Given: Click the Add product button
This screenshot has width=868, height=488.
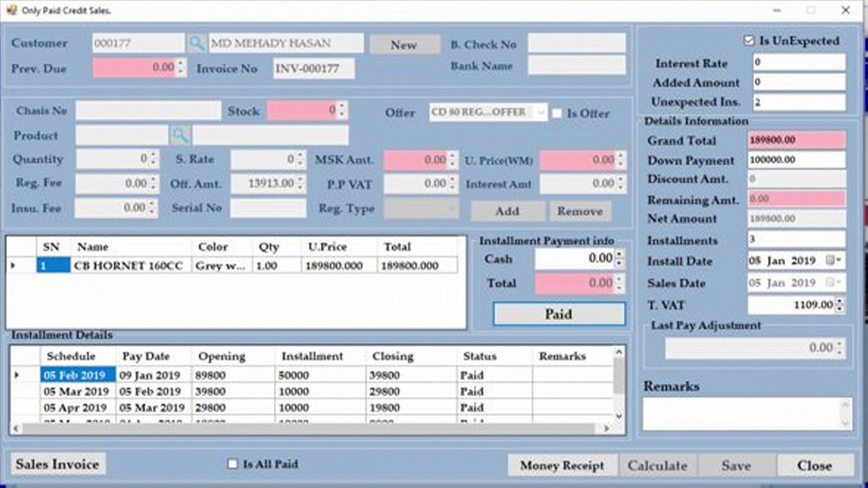Looking at the screenshot, I should tap(507, 211).
